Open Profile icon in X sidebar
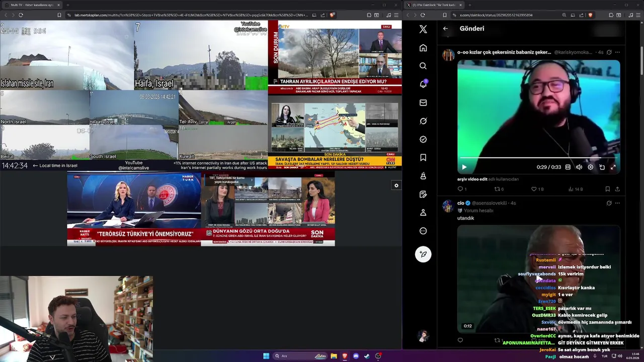This screenshot has width=644, height=362. click(x=423, y=213)
